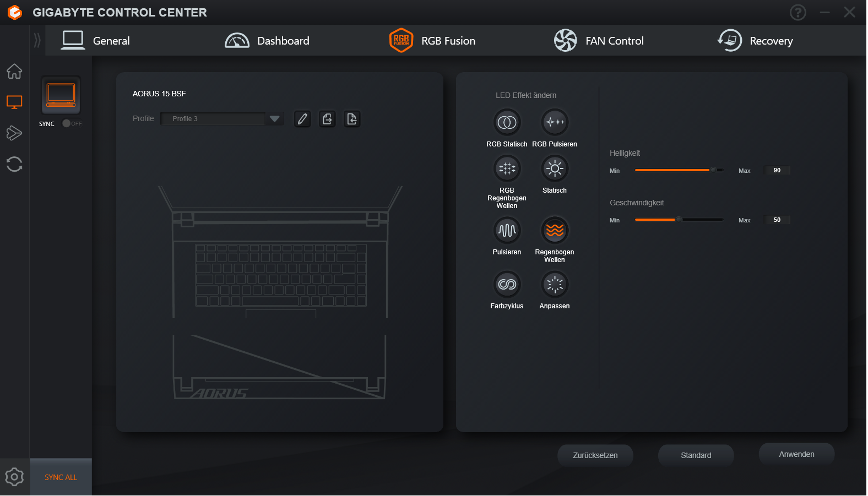Open the Home sidebar icon
Image resolution: width=868 pixels, height=496 pixels.
14,71
